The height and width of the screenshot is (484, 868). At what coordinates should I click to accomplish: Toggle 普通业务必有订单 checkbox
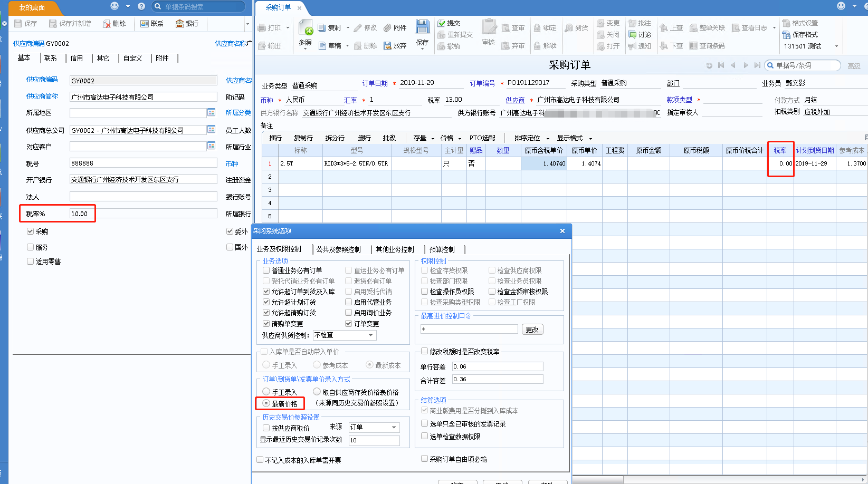pyautogui.click(x=266, y=270)
